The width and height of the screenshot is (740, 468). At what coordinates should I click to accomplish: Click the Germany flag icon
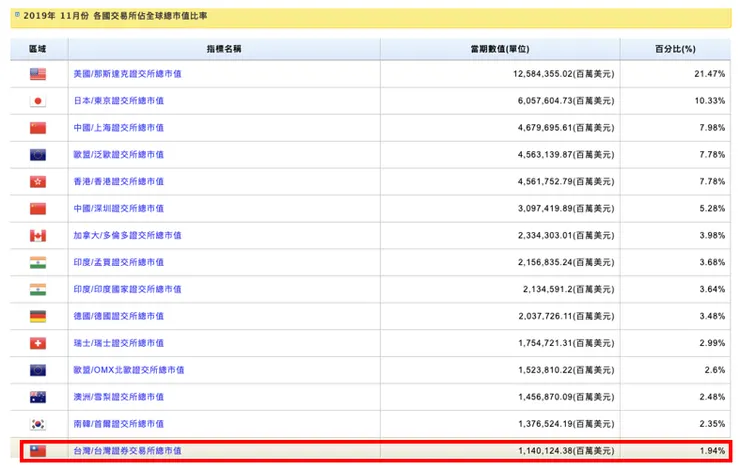(38, 316)
